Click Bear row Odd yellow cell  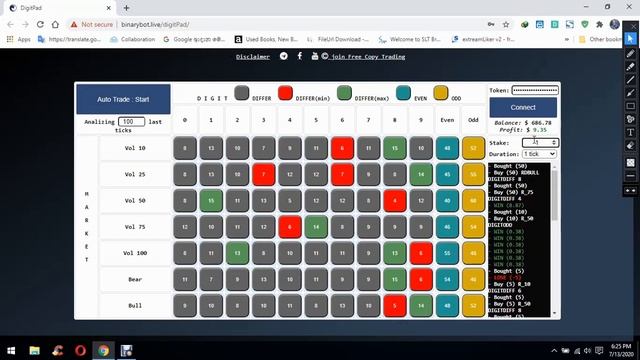tap(473, 279)
